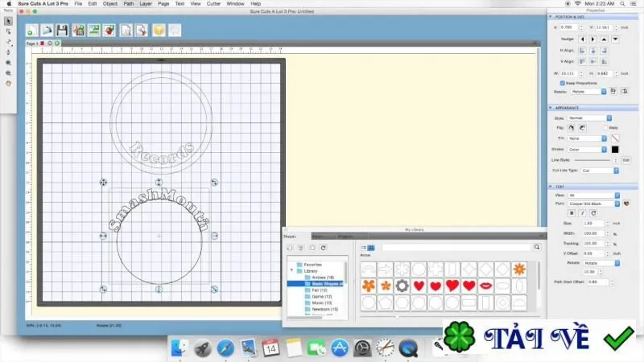644x362 pixels.
Task: Click the Save floppy disk toolbar icon
Action: tap(62, 31)
